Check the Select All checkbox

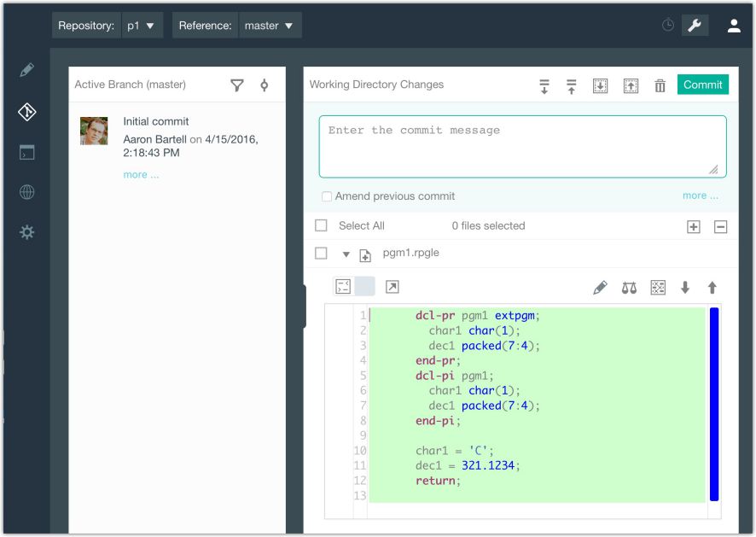click(x=321, y=225)
